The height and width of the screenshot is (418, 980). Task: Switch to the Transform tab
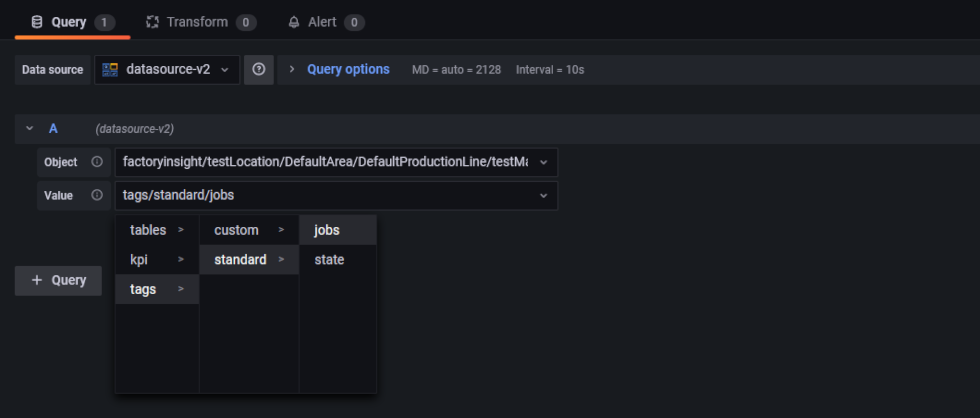point(197,22)
